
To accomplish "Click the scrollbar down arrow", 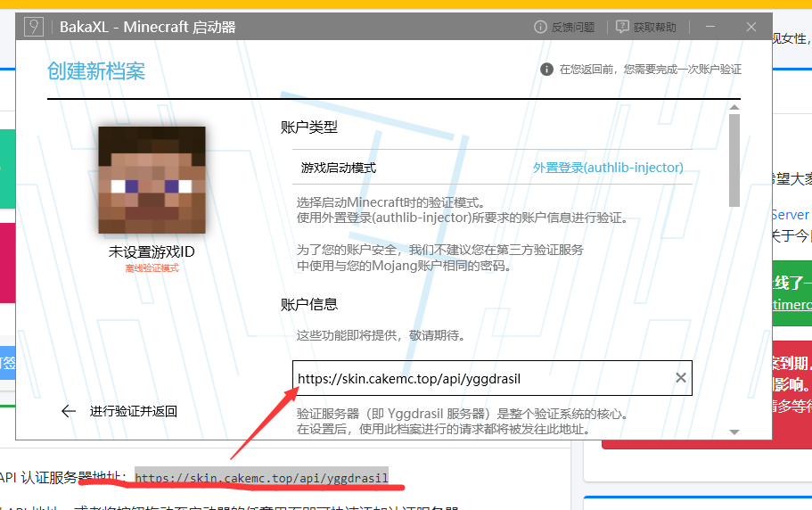I will pos(734,432).
